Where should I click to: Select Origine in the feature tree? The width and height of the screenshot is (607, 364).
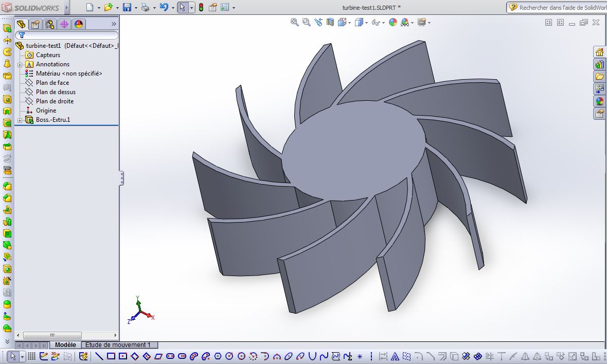[46, 111]
